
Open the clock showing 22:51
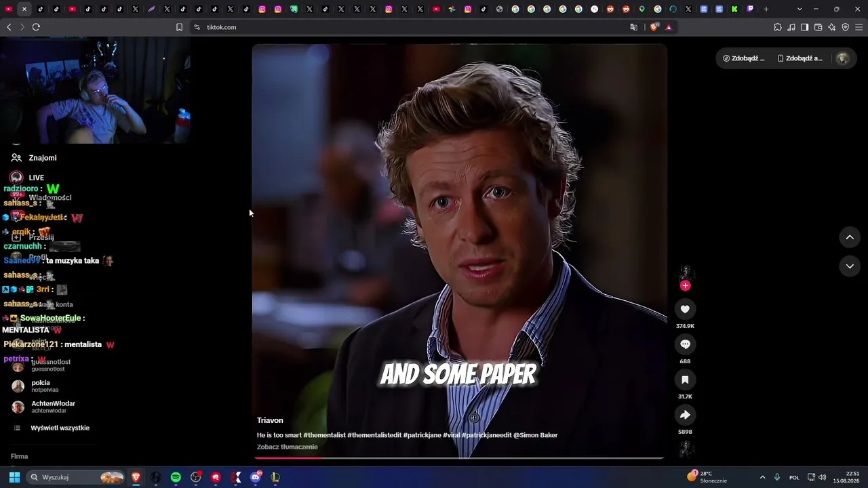[x=846, y=477]
